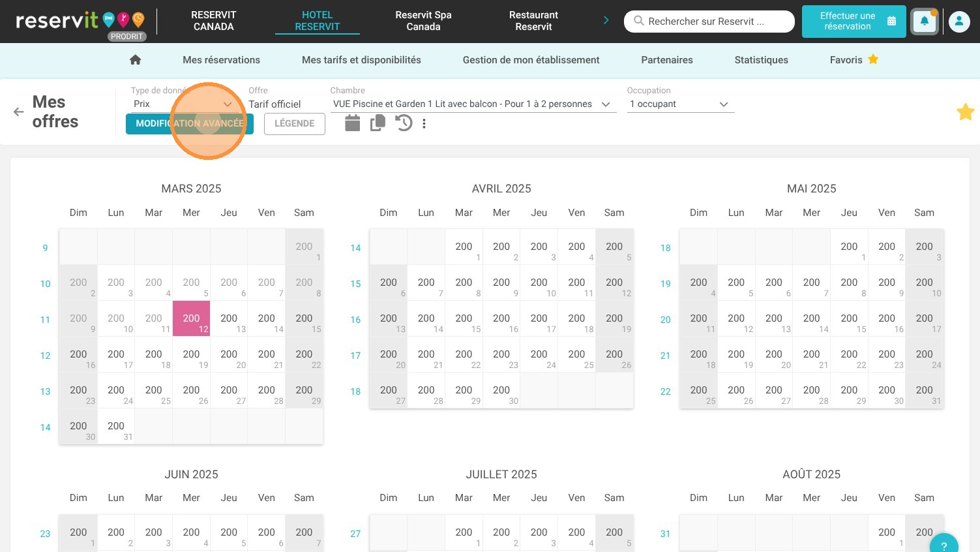The height and width of the screenshot is (552, 980).
Task: Click the JUILLET 2025 month title
Action: 501,474
